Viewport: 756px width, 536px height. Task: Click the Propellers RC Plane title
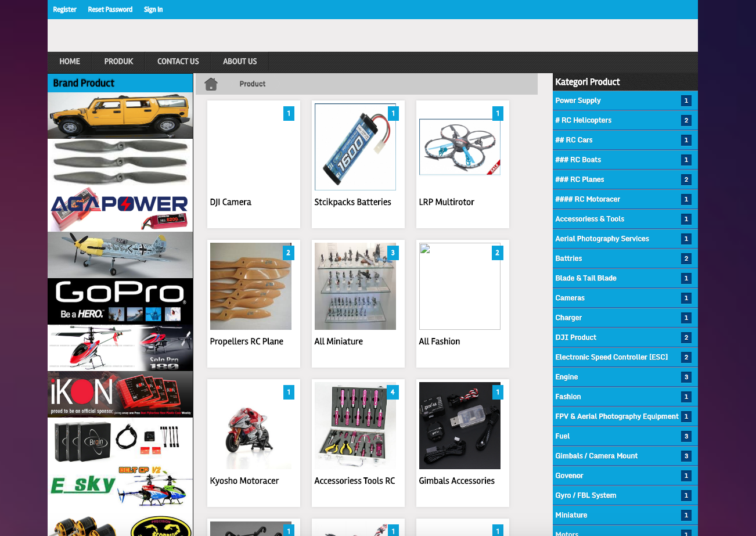tap(246, 341)
